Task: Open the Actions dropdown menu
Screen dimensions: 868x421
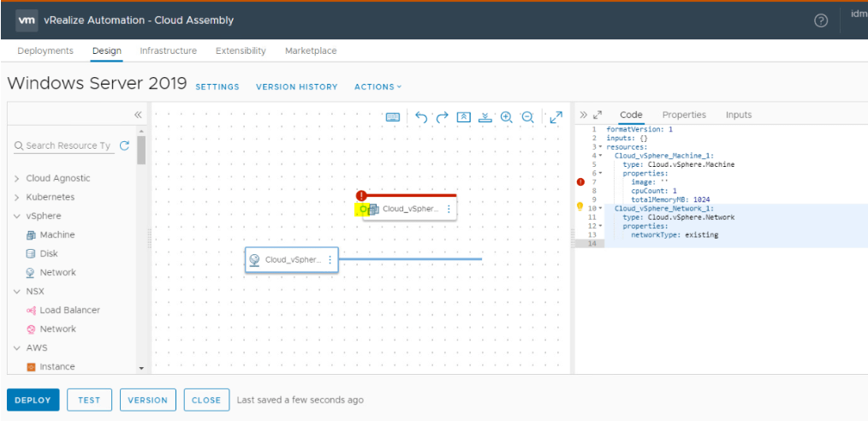Action: [x=378, y=86]
